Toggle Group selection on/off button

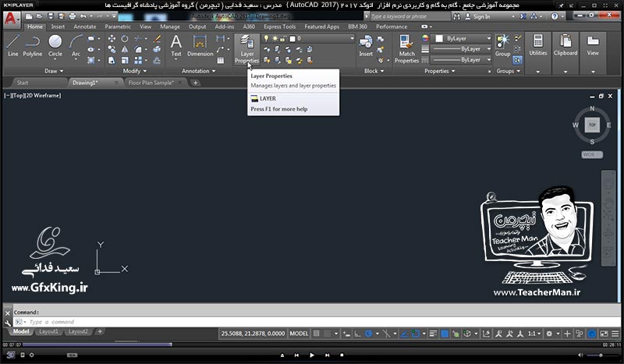pos(517,60)
